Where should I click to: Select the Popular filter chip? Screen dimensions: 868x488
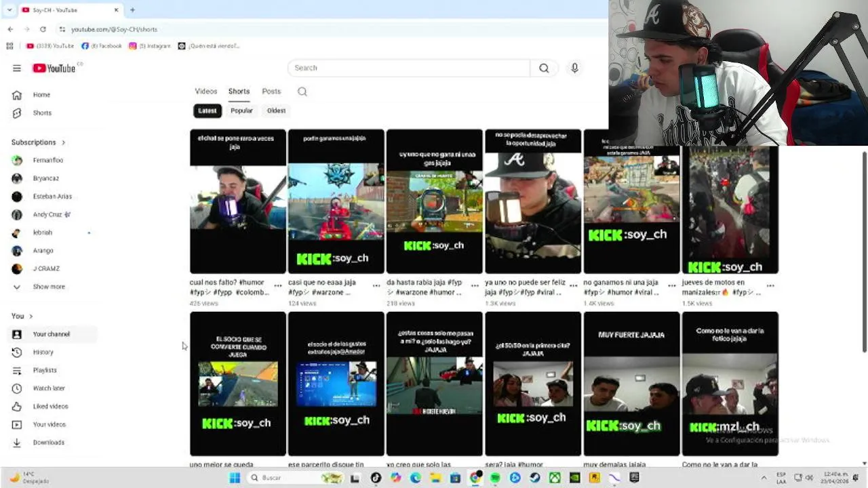coord(241,110)
